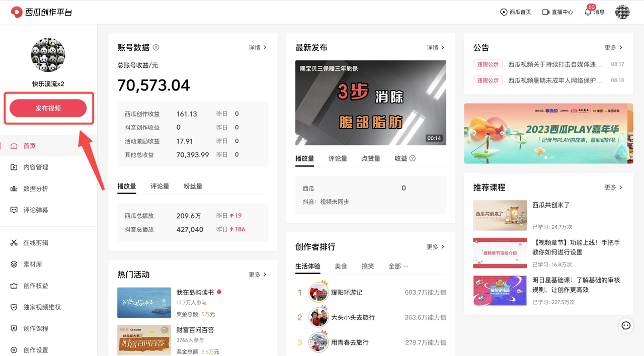Screen dimensions: 644x356
Task: Expand 公告 更多 link
Action: (x=613, y=47)
